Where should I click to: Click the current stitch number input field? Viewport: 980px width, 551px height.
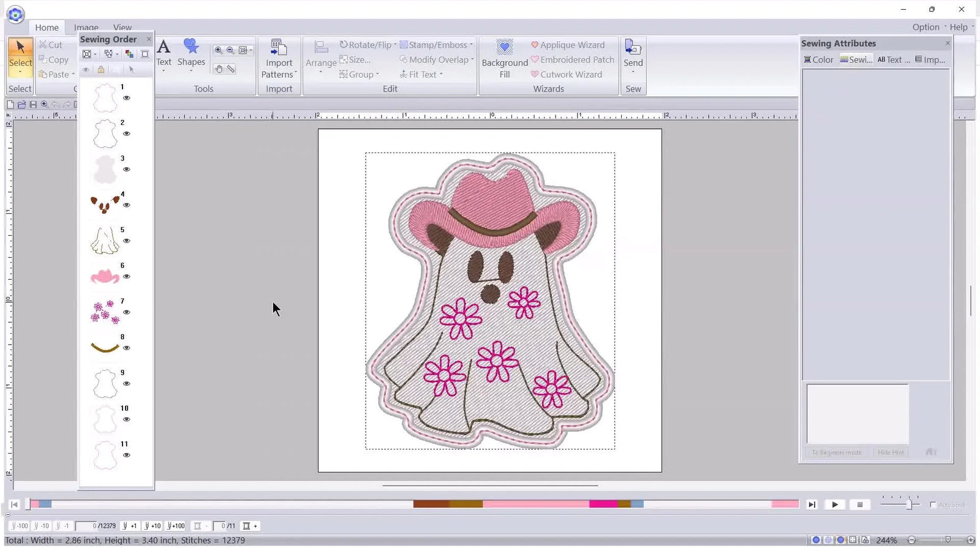coord(86,526)
